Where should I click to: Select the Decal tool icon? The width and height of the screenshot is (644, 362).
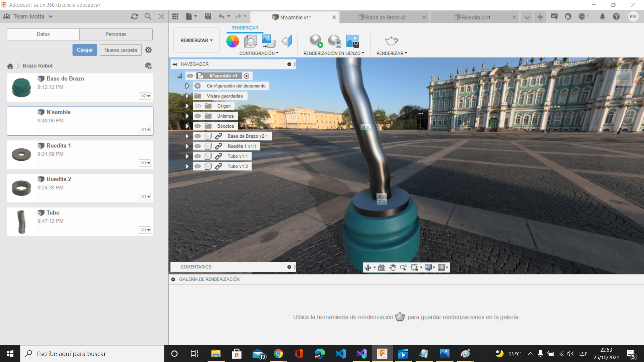268,41
